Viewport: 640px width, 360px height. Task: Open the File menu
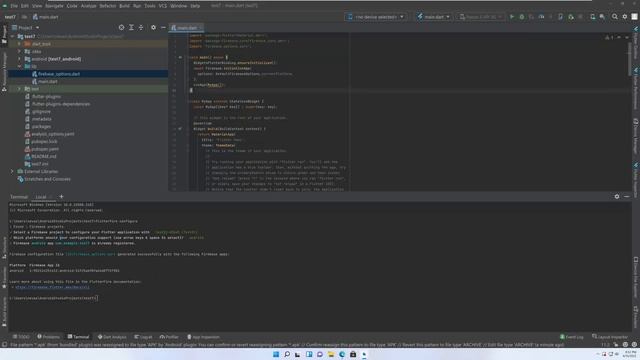point(14,6)
